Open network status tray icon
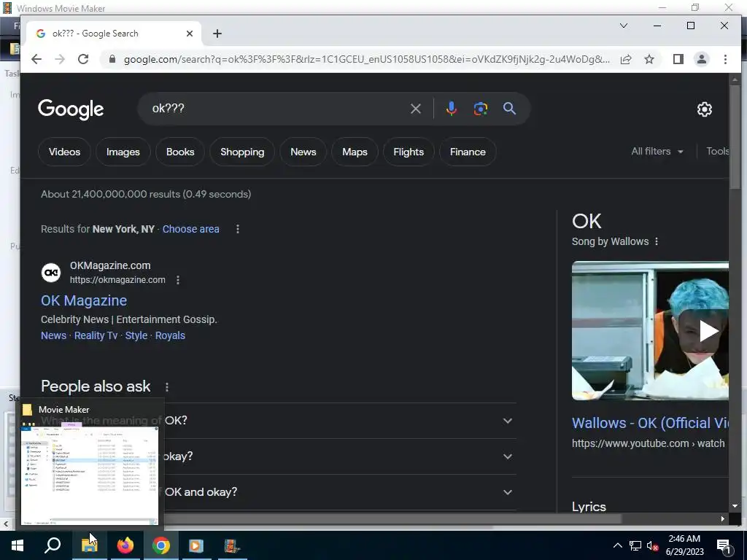This screenshot has width=747, height=560. coord(635,545)
